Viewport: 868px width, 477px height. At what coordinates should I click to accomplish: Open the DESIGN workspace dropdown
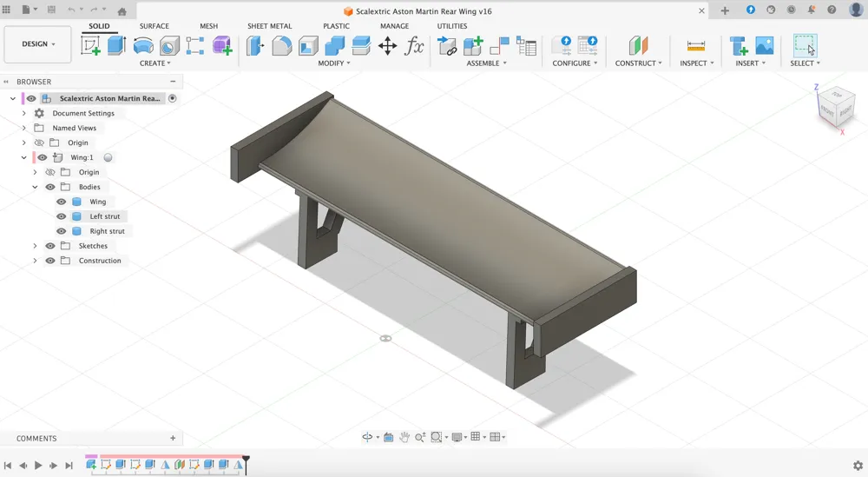(x=37, y=43)
